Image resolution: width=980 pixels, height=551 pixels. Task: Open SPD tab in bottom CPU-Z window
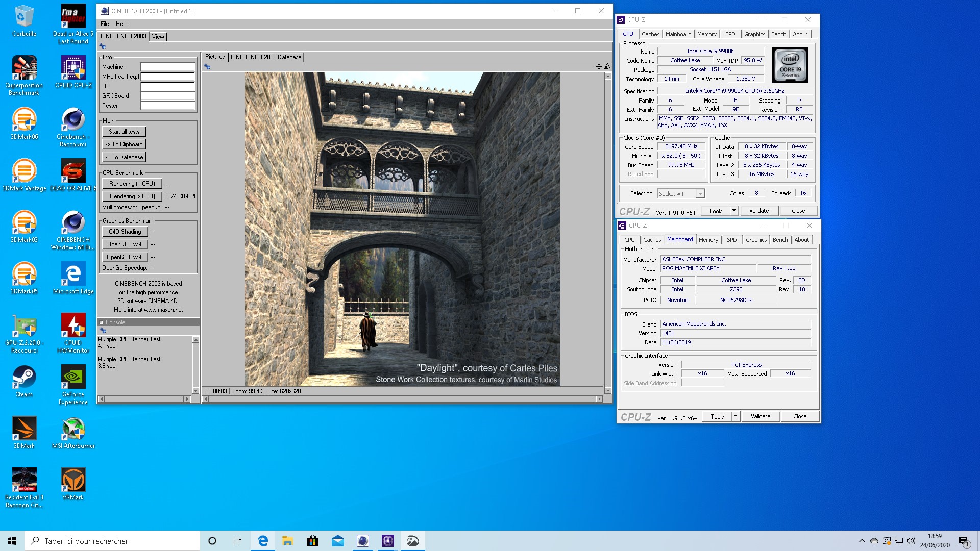click(731, 240)
